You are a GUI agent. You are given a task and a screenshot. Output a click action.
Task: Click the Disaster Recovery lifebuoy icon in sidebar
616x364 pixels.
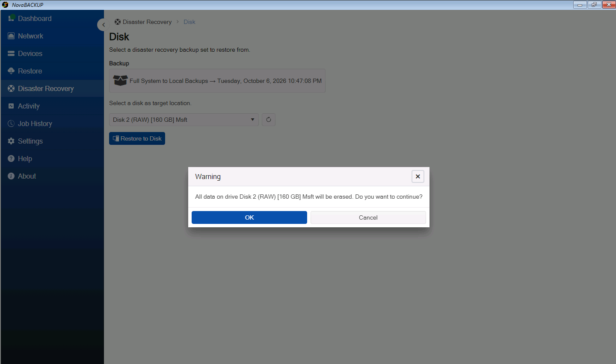11,88
